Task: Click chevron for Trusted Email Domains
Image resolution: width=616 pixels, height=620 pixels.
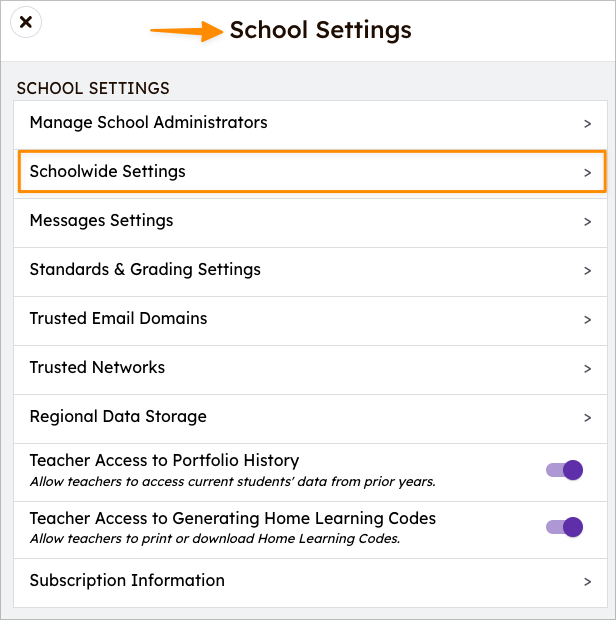Action: pos(588,320)
